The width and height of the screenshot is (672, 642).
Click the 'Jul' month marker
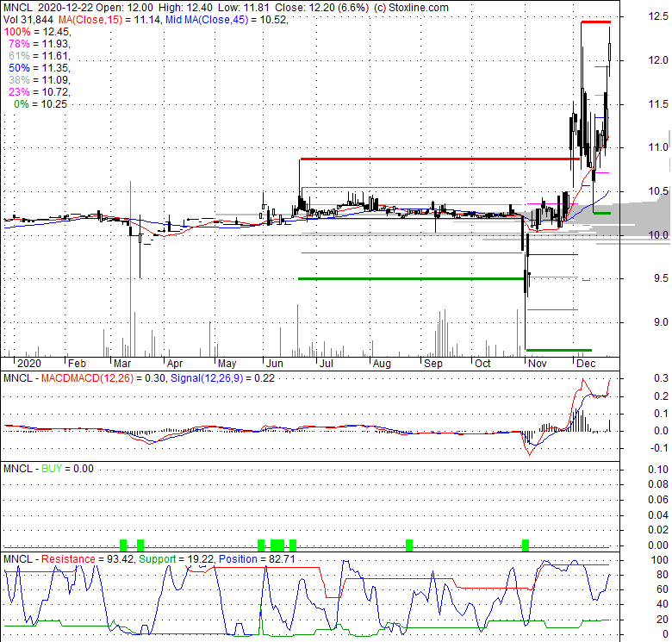coord(327,364)
